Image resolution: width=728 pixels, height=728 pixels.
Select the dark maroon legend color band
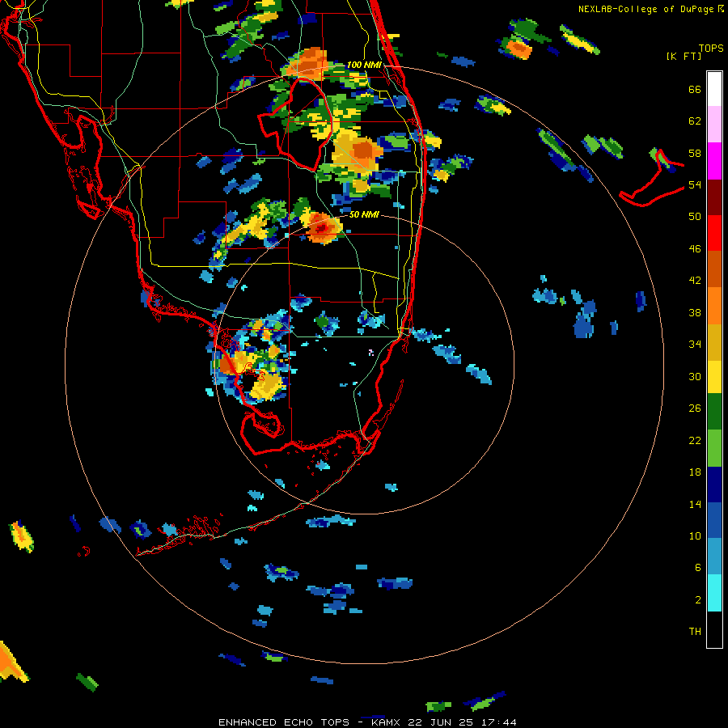(714, 197)
